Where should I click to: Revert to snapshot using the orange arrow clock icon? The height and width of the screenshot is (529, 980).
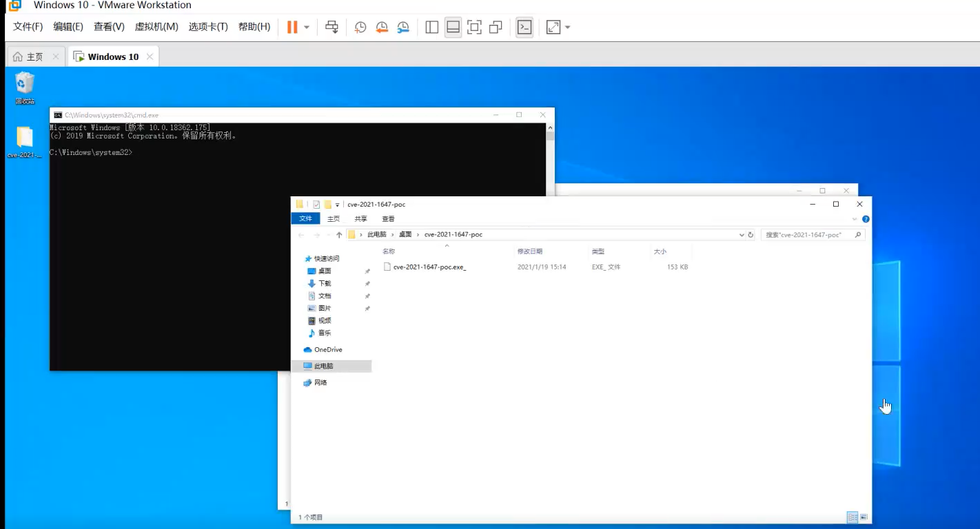382,27
